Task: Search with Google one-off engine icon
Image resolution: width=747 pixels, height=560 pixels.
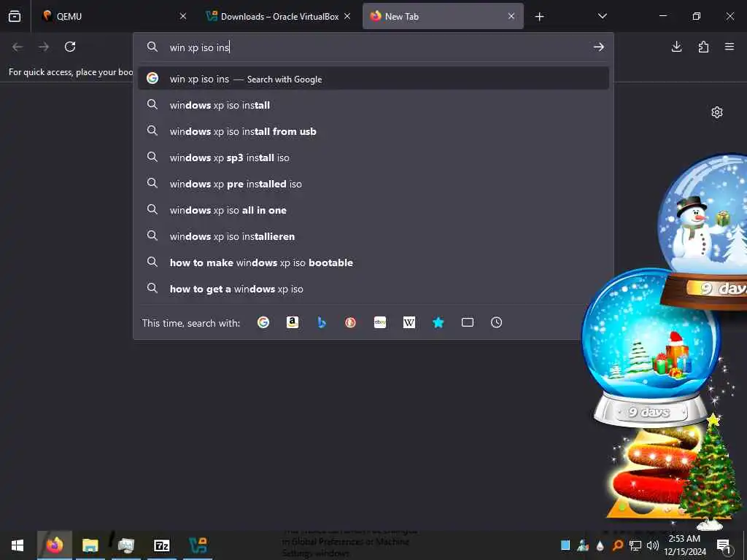Action: click(263, 322)
